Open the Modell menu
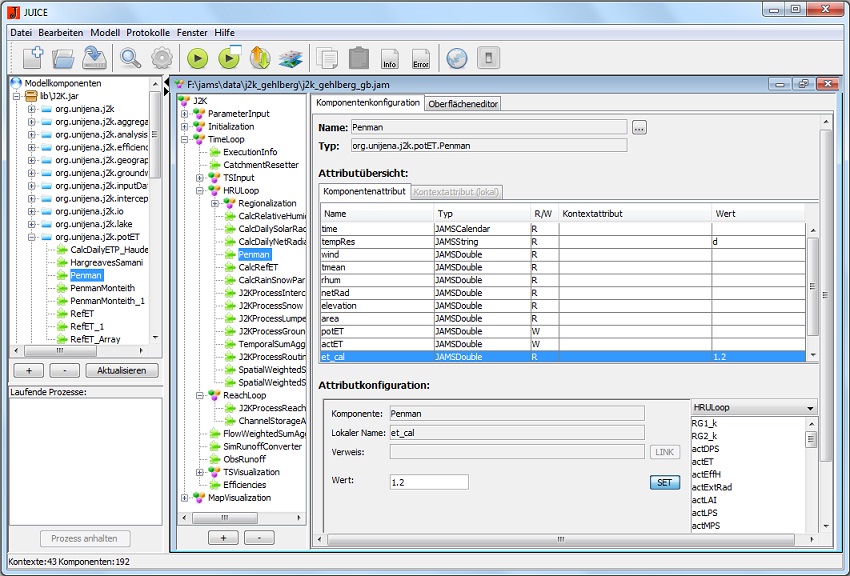This screenshot has width=850, height=576. (105, 32)
